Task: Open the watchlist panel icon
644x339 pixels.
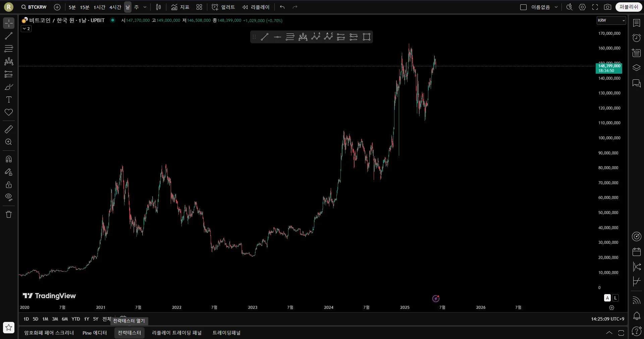Action: pyautogui.click(x=636, y=23)
